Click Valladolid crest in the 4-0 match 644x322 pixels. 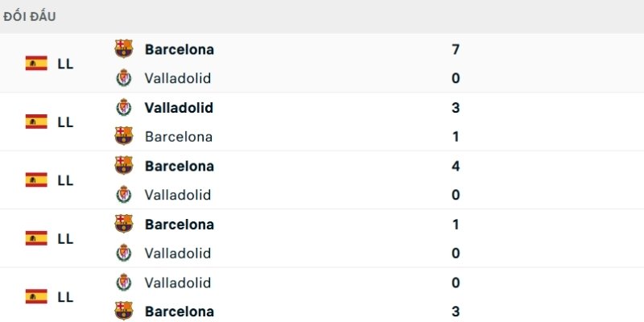coord(124,195)
